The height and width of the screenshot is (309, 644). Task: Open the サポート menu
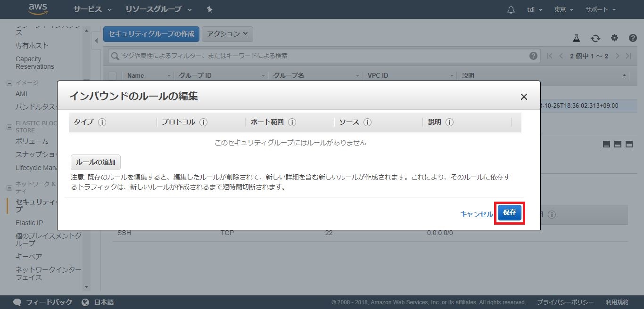tap(600, 9)
